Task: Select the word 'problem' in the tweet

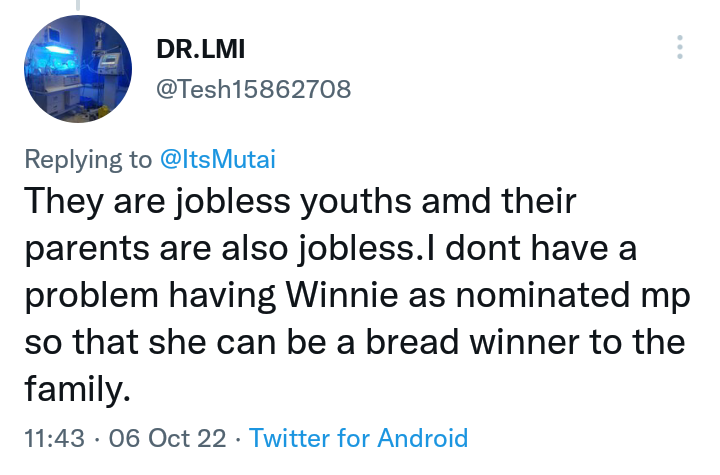Action: [x=91, y=296]
